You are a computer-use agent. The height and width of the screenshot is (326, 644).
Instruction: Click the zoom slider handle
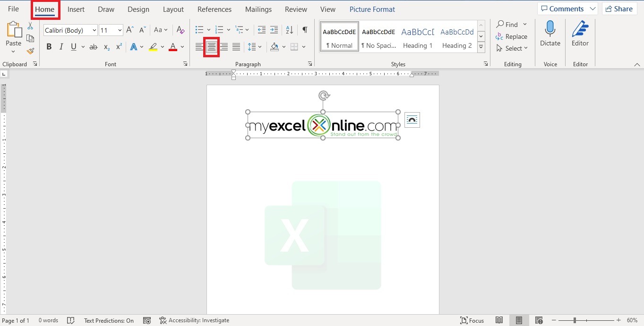click(x=575, y=320)
